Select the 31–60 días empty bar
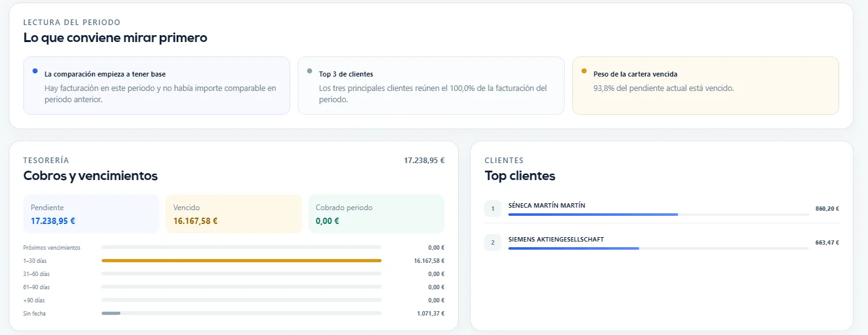The width and height of the screenshot is (868, 335). click(x=241, y=274)
